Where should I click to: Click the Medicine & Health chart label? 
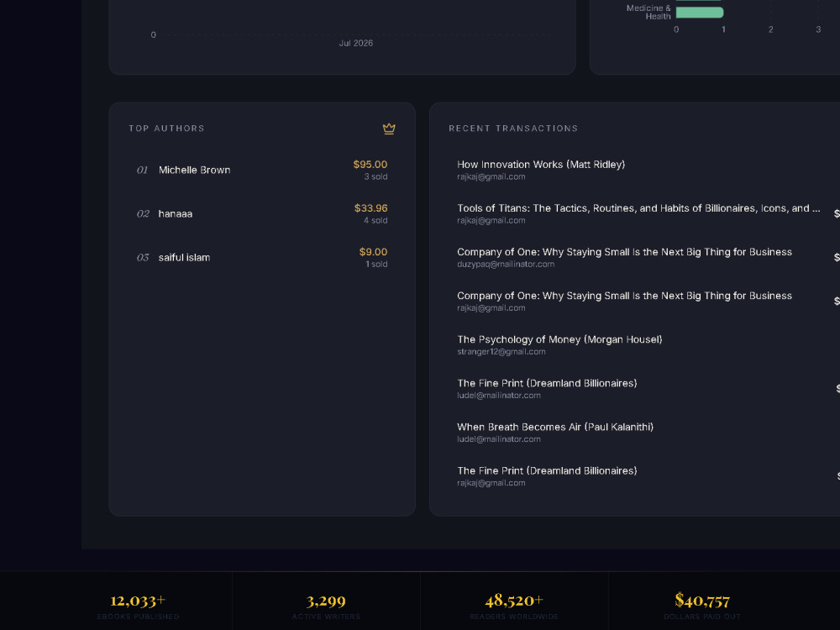[648, 13]
